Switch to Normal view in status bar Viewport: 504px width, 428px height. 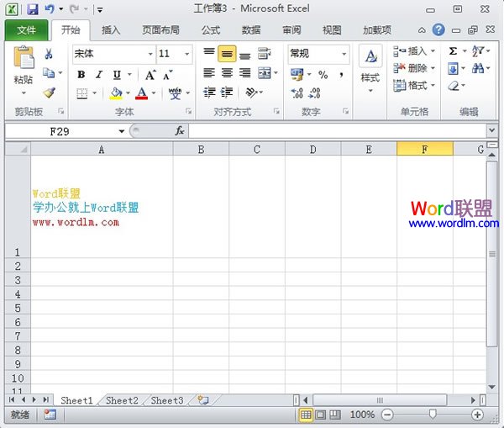coord(306,415)
